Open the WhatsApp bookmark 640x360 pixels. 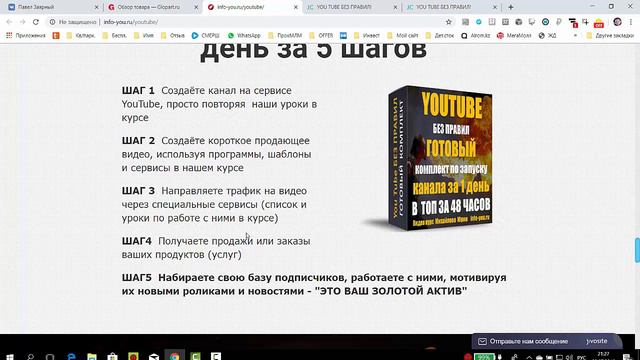[244, 36]
